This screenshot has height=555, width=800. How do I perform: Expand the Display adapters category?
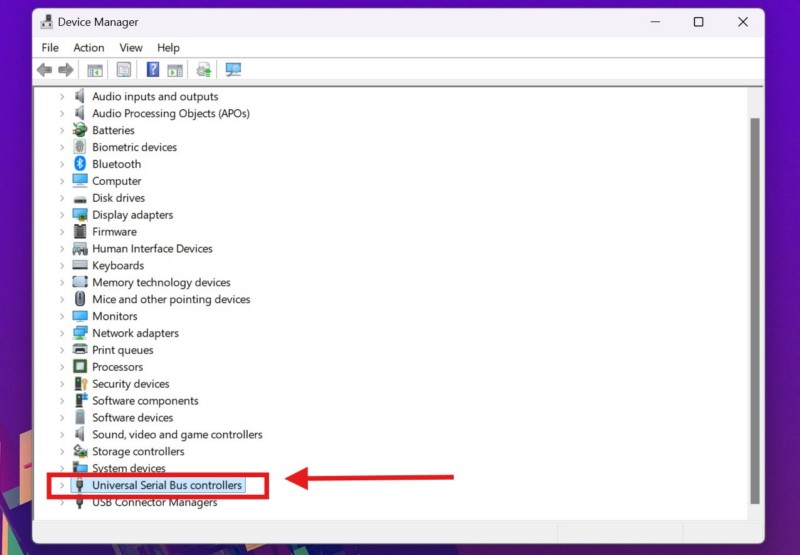61,215
